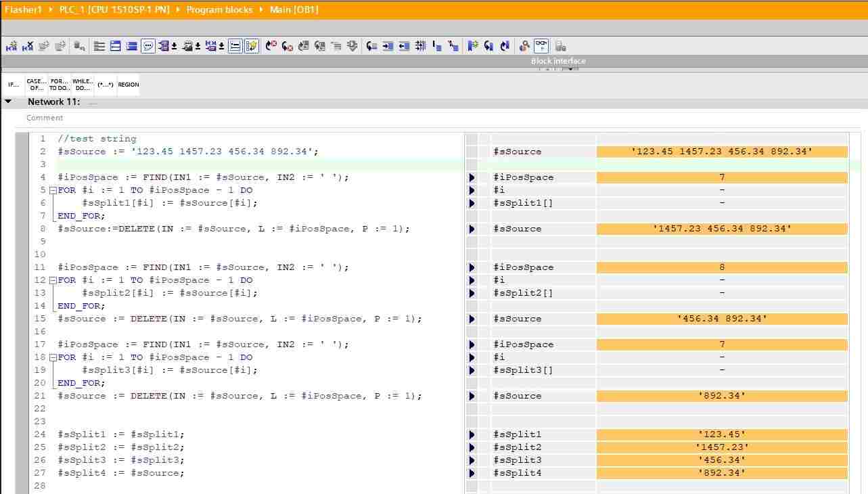Viewport: 868px width, 494px height.
Task: Click the first lined-view icon after the magnifier
Action: [x=99, y=46]
